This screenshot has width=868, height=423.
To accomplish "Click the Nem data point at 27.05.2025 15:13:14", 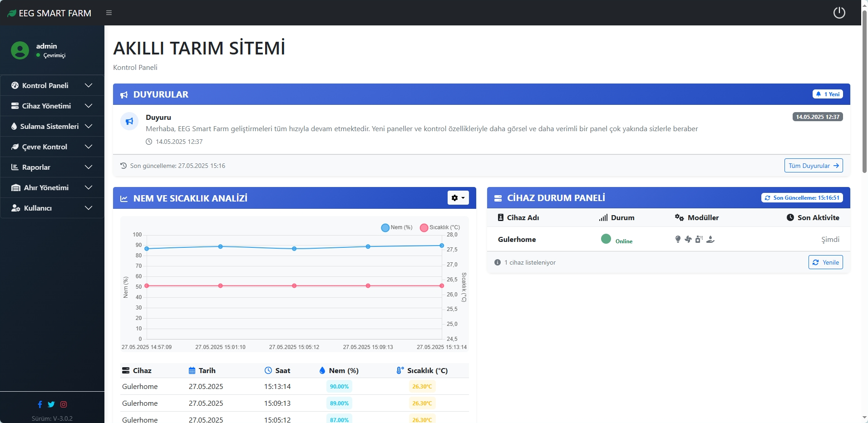I will click(442, 246).
